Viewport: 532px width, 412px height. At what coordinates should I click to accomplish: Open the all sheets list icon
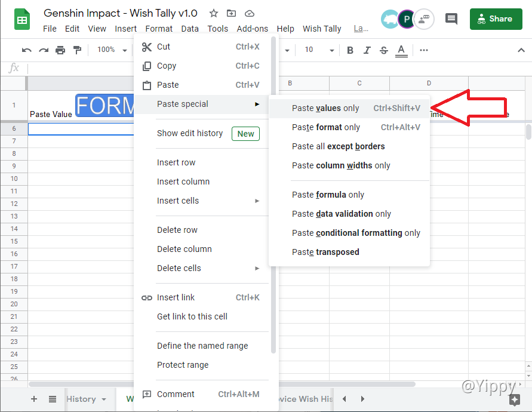53,399
